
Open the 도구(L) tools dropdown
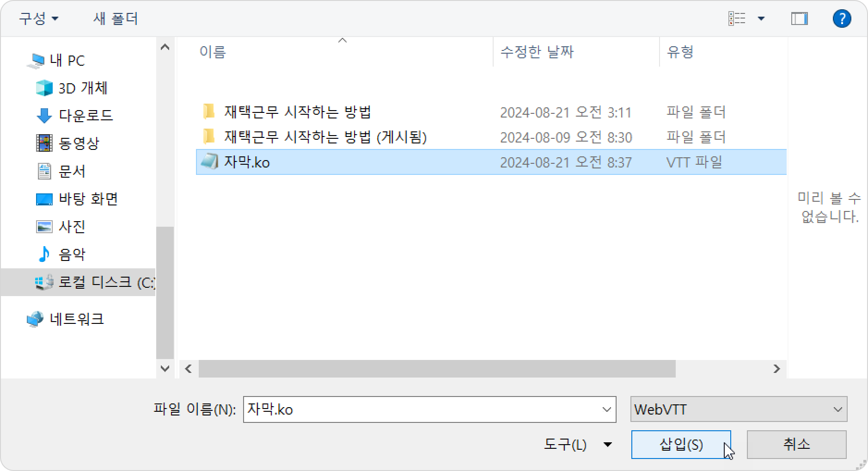coord(578,445)
